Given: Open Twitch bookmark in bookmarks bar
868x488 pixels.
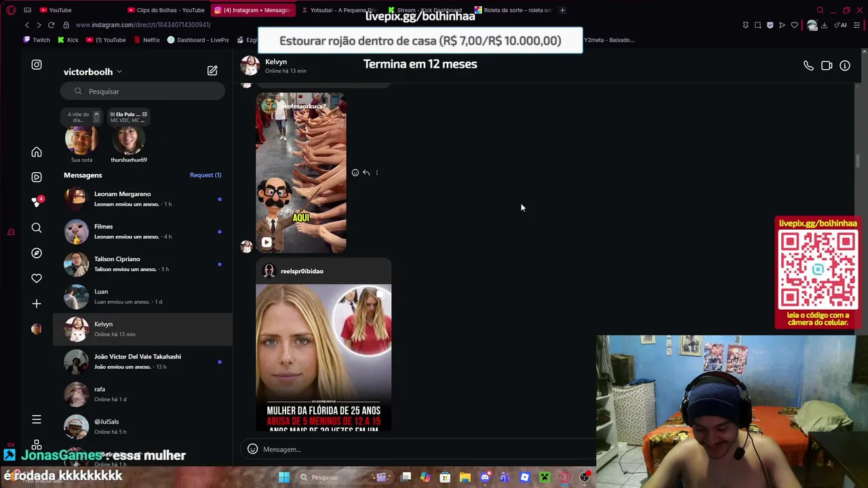Looking at the screenshot, I should (37, 40).
